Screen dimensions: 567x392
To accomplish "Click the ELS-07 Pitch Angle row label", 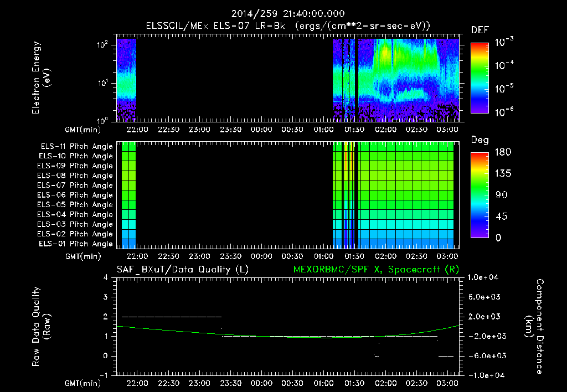I will coord(75,185).
